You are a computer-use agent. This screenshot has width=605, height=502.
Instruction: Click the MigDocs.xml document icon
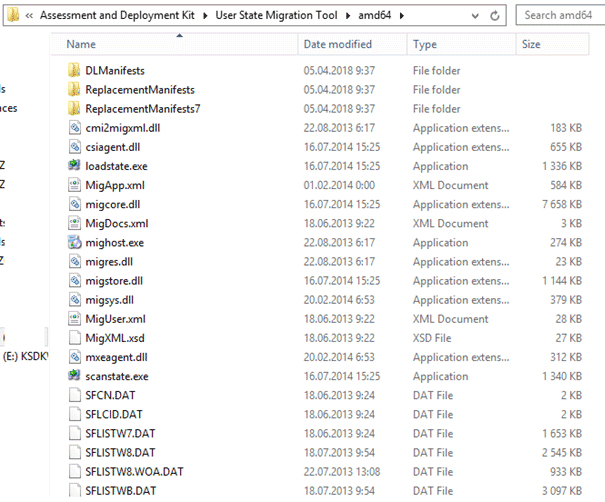pyautogui.click(x=74, y=223)
